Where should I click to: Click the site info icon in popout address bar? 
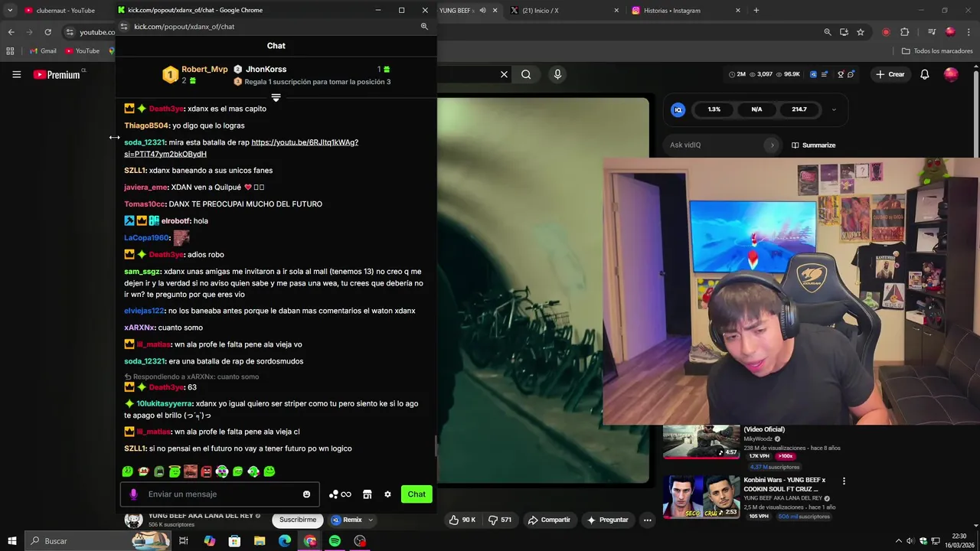[124, 27]
